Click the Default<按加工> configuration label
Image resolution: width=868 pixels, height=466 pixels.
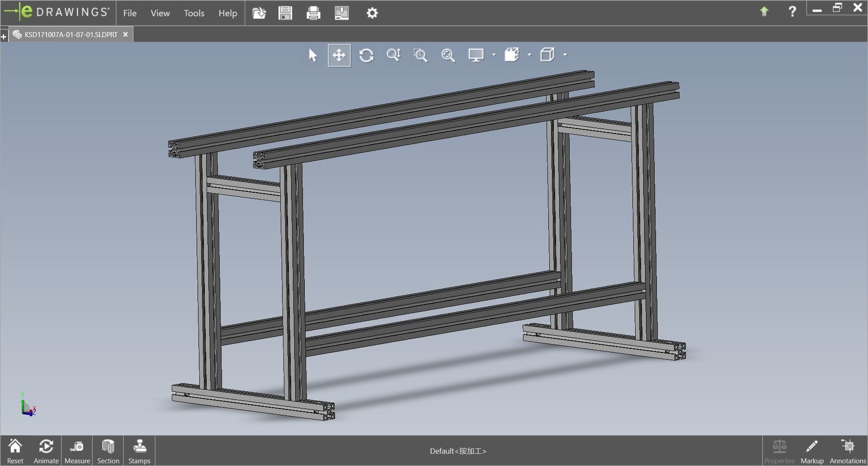[458, 451]
